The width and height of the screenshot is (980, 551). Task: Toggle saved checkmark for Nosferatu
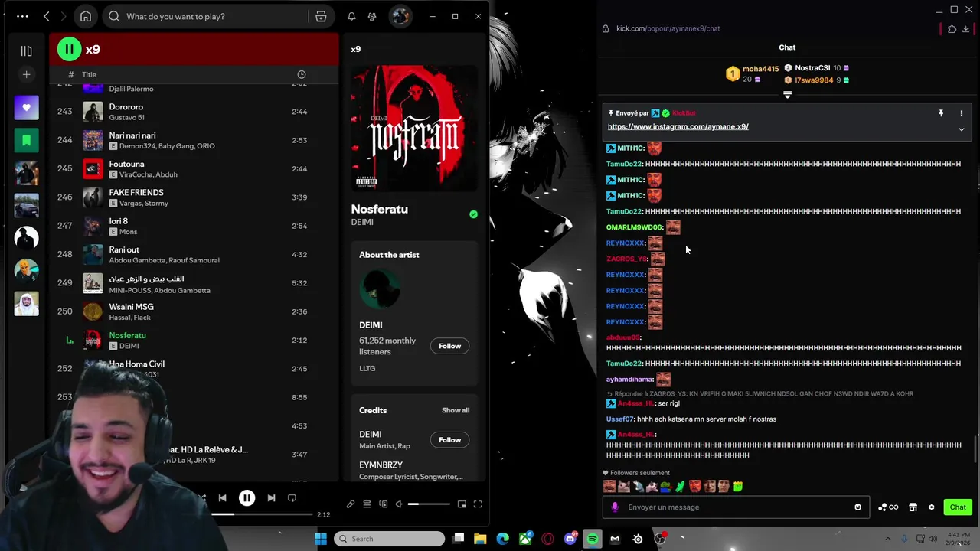point(473,214)
